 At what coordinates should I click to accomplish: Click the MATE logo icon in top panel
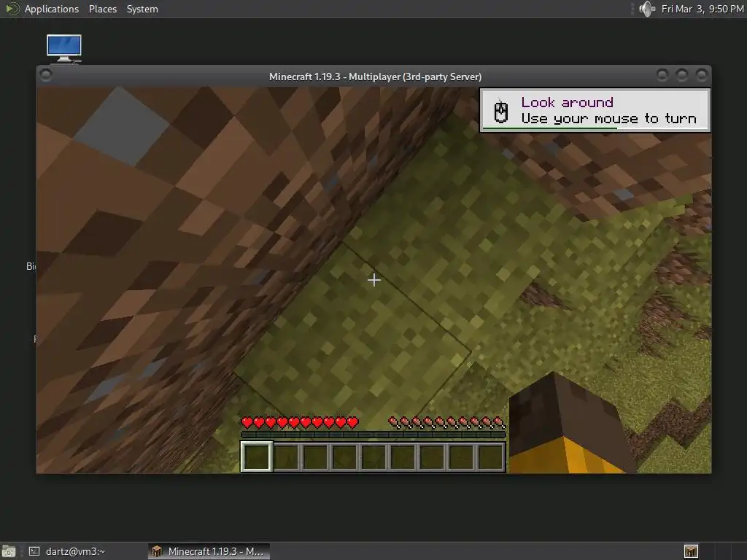[x=12, y=9]
